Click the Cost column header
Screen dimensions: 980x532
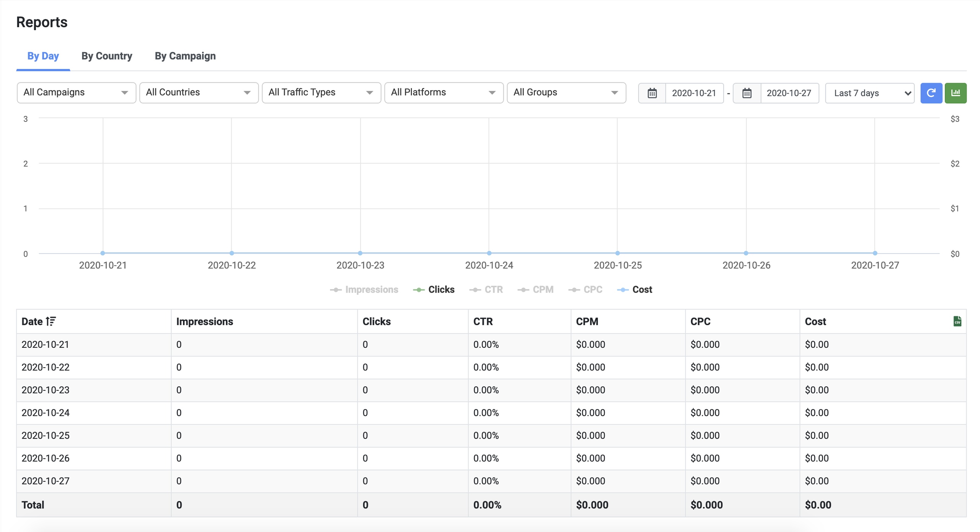coord(815,321)
